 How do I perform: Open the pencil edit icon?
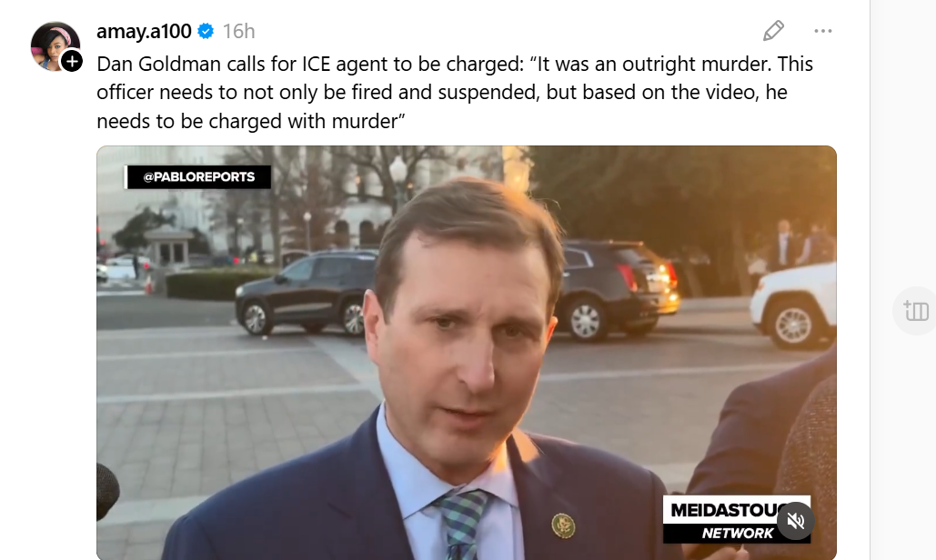point(773,31)
